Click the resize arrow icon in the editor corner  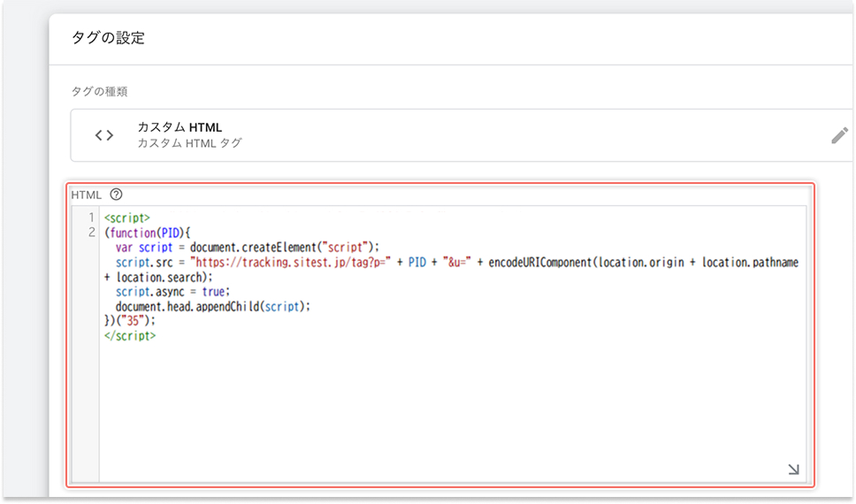794,469
